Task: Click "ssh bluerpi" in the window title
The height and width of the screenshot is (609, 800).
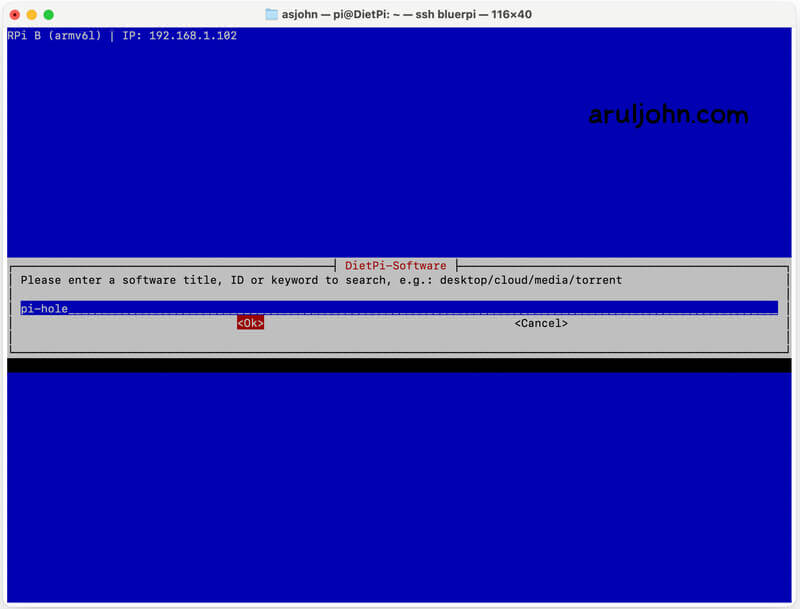Action: pos(446,15)
